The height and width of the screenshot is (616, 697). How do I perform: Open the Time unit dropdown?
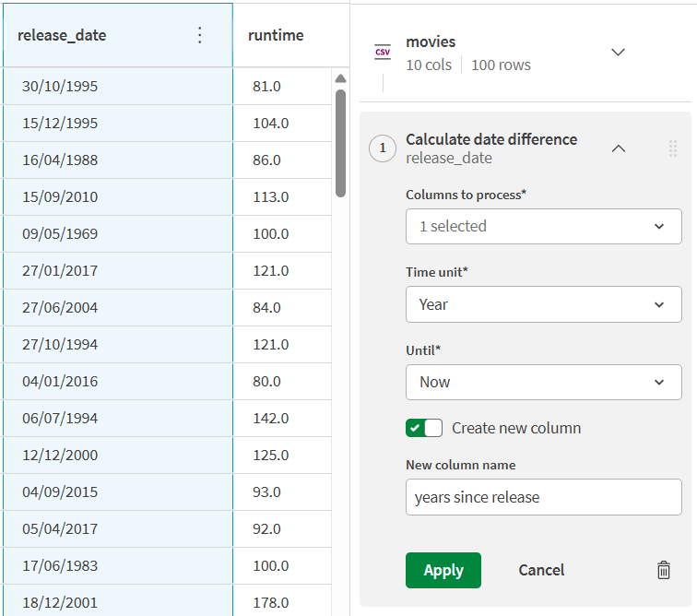[x=543, y=304]
